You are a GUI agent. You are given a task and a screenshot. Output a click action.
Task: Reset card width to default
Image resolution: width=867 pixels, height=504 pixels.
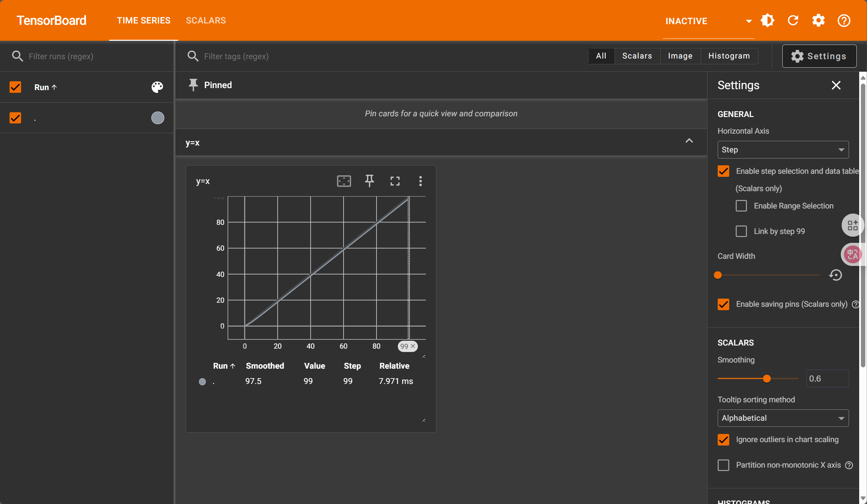[835, 275]
